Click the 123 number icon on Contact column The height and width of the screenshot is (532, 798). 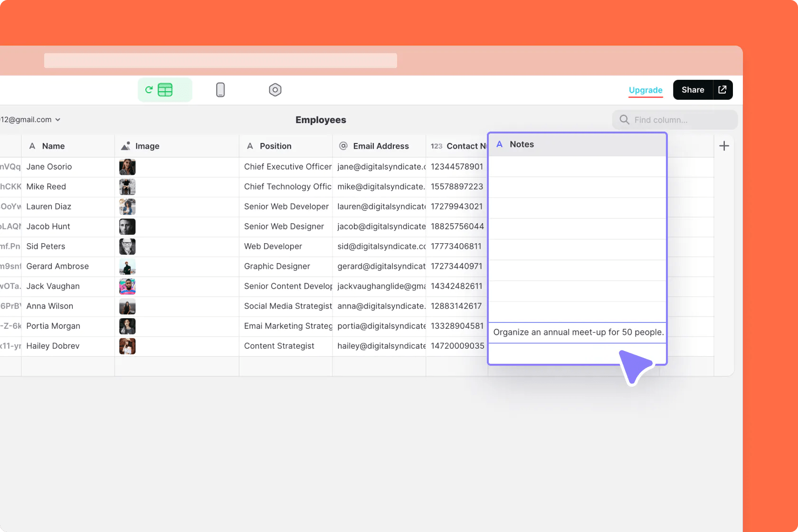(x=436, y=146)
